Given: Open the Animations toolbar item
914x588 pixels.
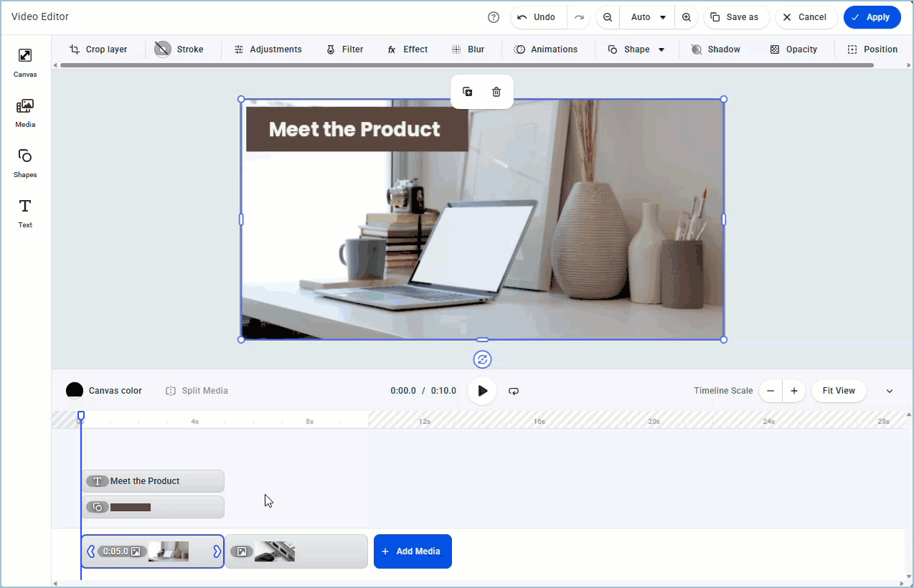Looking at the screenshot, I should click(545, 49).
